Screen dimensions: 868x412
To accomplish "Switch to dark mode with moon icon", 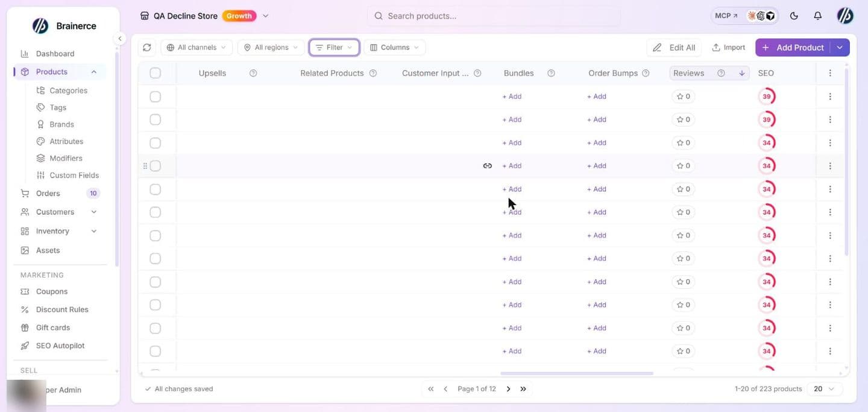I will coord(794,16).
